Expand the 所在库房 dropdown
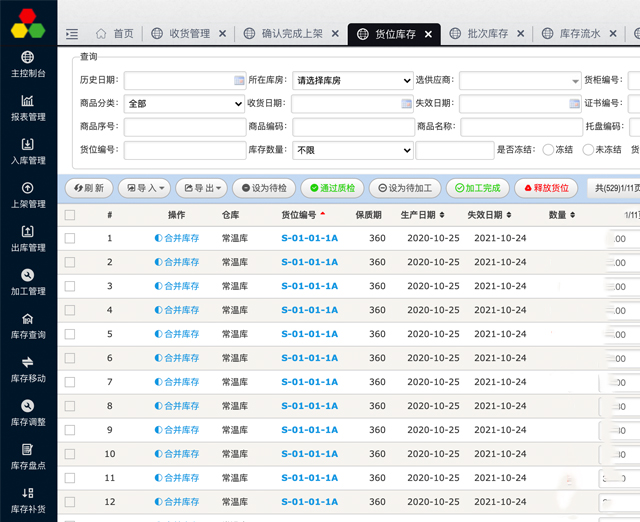 pos(352,80)
